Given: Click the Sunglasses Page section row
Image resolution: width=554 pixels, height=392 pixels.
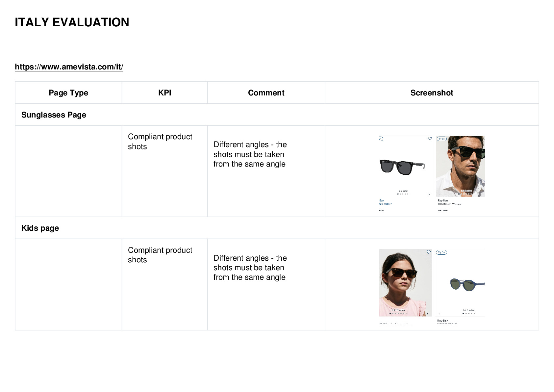Looking at the screenshot, I should click(277, 115).
